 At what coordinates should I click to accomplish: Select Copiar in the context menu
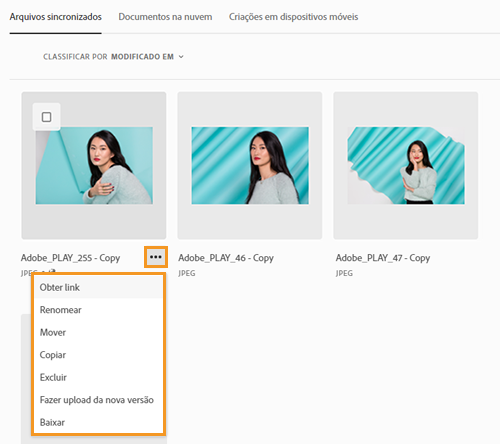click(x=99, y=355)
